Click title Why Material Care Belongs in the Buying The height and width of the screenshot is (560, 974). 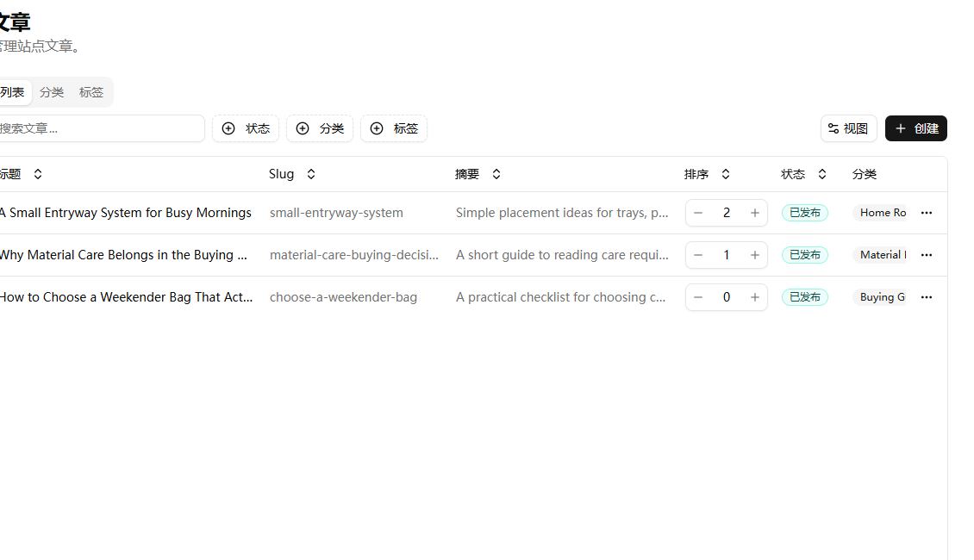(123, 255)
